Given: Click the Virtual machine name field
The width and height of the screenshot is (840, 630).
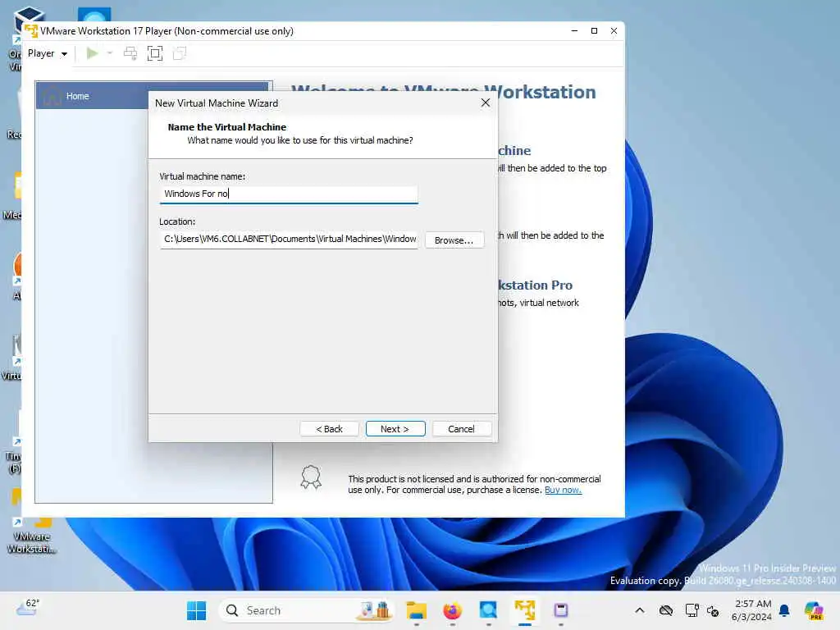Looking at the screenshot, I should pyautogui.click(x=288, y=194).
